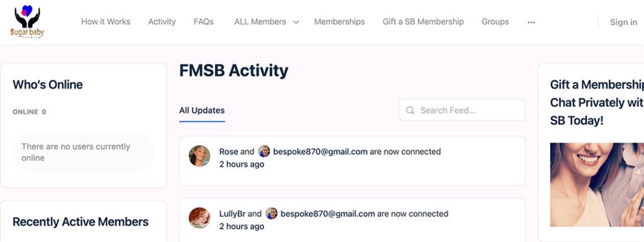Click the Sign in link

point(623,22)
